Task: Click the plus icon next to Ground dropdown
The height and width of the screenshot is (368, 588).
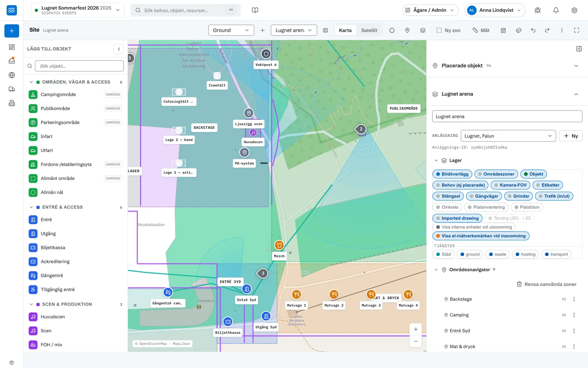Action: (x=262, y=30)
